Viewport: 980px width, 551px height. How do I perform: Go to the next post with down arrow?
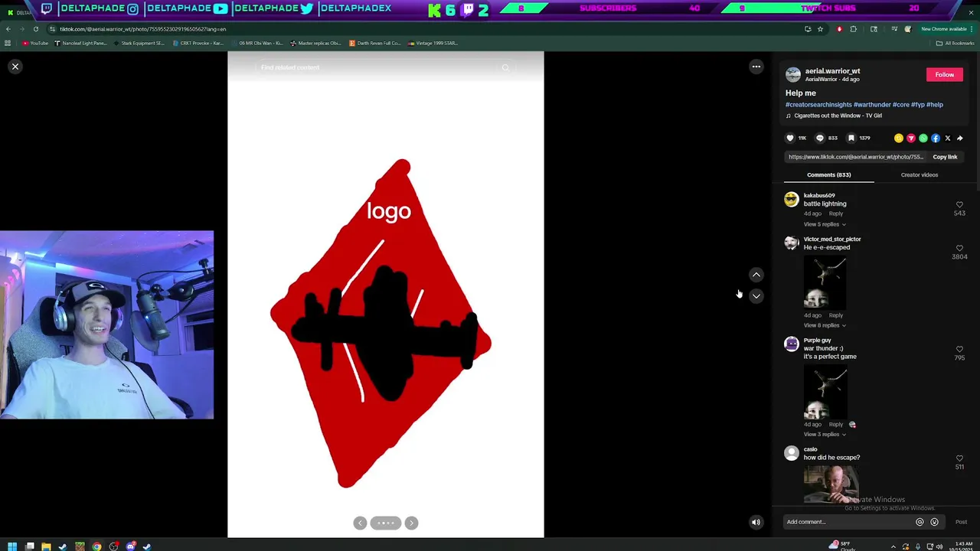click(756, 296)
